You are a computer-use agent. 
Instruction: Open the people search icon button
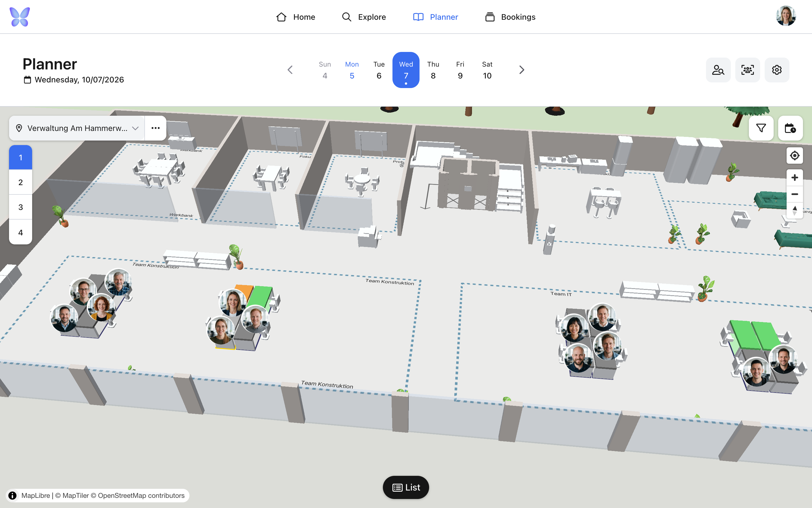click(x=718, y=70)
